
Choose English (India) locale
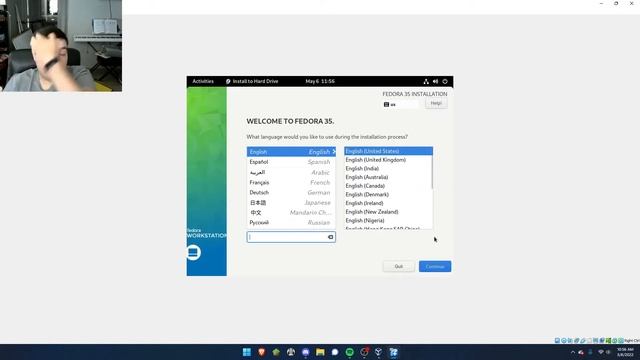point(388,169)
